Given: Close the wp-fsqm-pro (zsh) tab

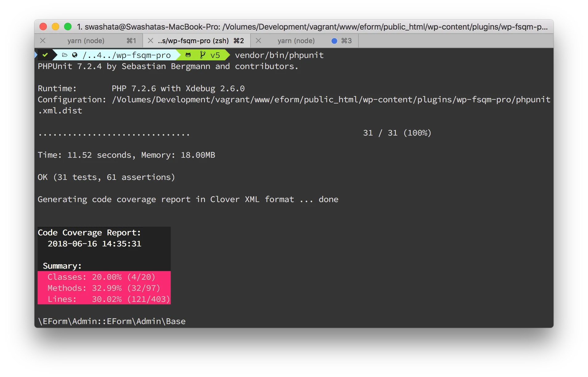Looking at the screenshot, I should pyautogui.click(x=150, y=41).
